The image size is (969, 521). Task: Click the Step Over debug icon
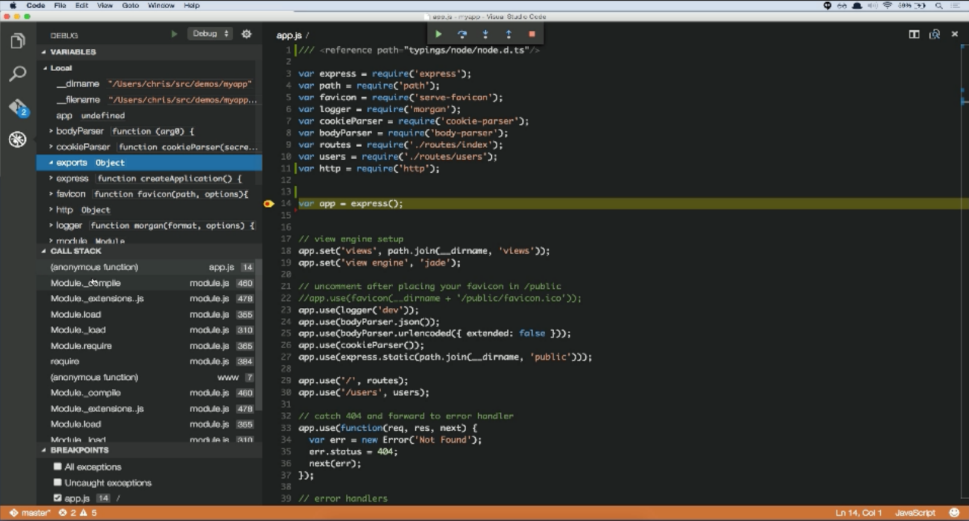(x=462, y=34)
